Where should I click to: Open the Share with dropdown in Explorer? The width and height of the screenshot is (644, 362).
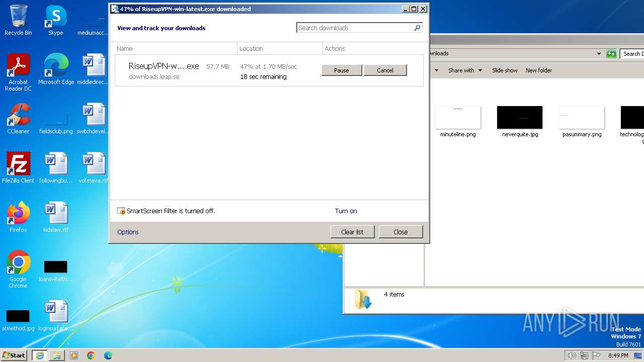[x=465, y=70]
